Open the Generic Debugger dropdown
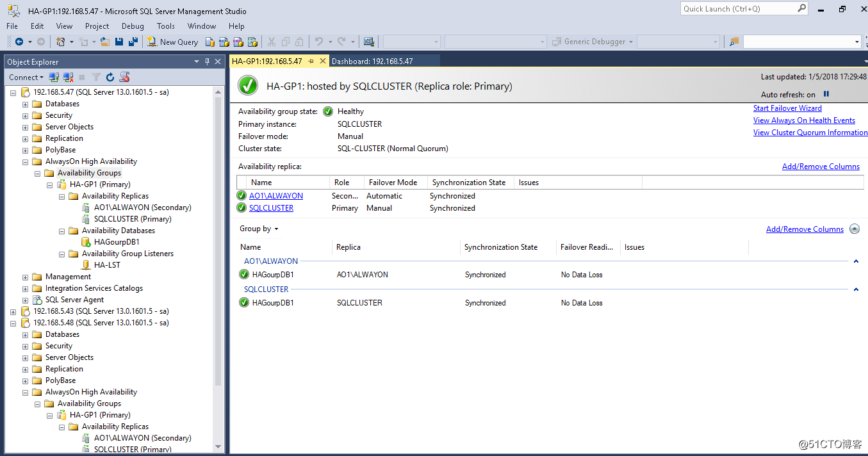Image resolution: width=868 pixels, height=456 pixels. pyautogui.click(x=593, y=42)
